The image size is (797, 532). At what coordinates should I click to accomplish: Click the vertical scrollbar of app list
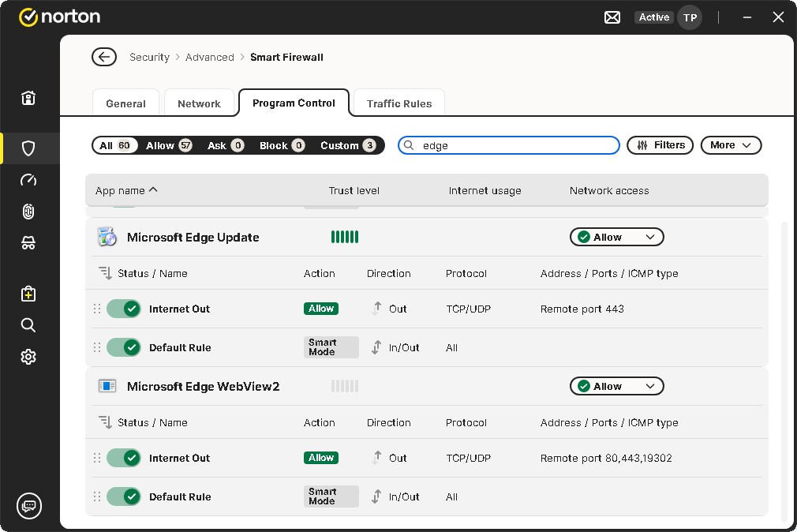[784, 371]
